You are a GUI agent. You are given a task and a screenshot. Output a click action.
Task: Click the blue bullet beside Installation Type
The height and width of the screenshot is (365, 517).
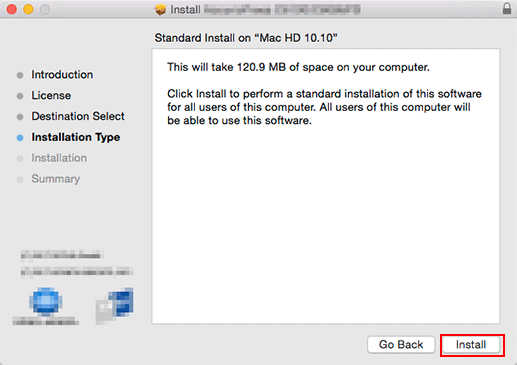click(20, 138)
